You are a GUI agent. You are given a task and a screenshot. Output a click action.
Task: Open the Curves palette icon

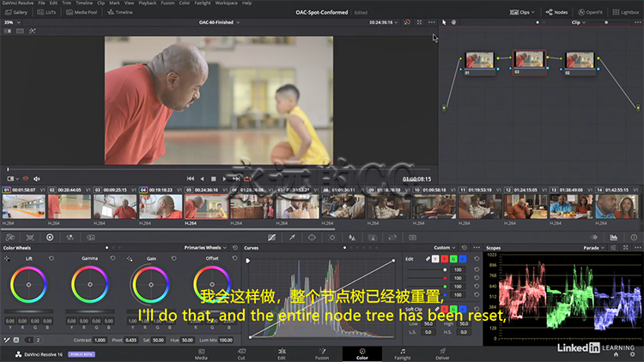pos(272,238)
